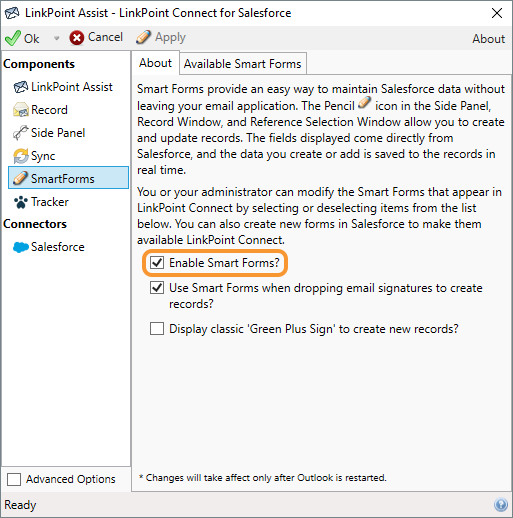Open the Record component settings
The image size is (513, 518).
click(x=49, y=110)
